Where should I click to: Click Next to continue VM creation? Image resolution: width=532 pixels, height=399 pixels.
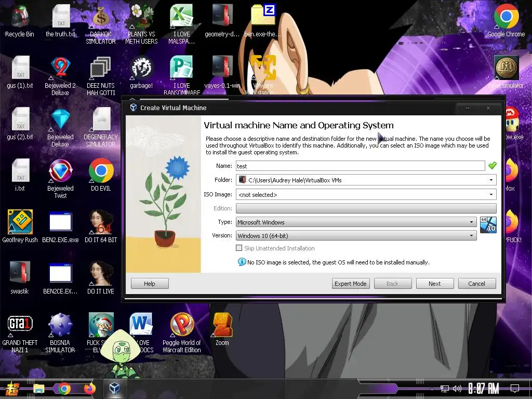(435, 284)
